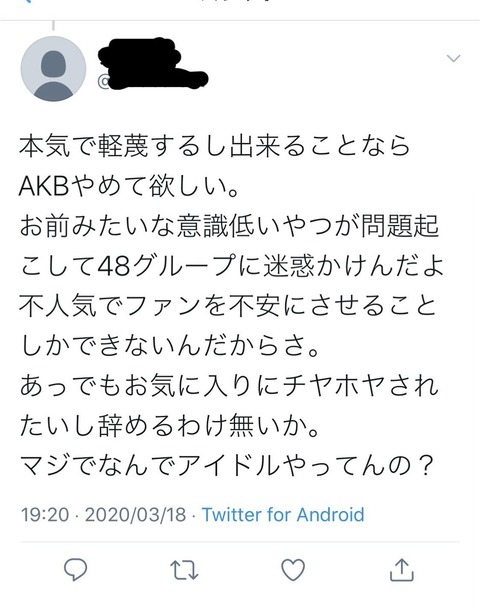Open the blacked-out display name

pos(140,52)
